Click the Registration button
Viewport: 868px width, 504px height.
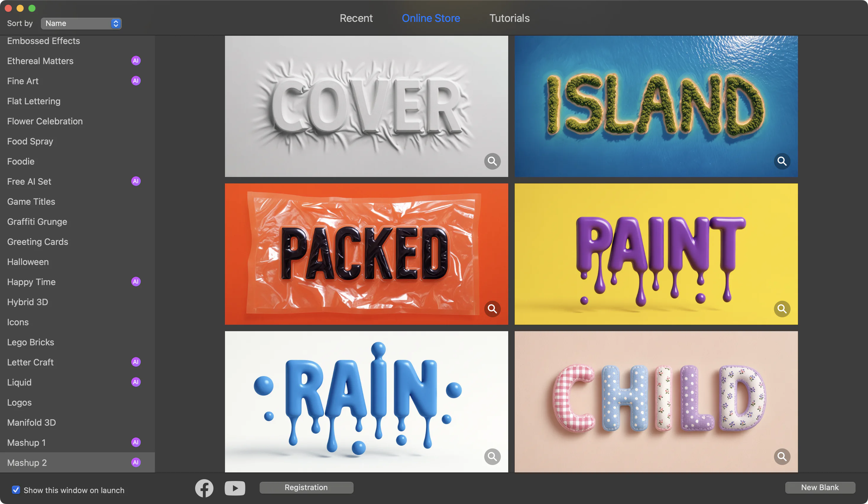tap(306, 487)
